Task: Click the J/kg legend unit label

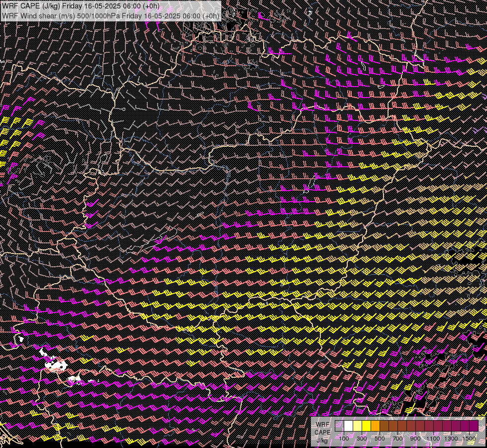Action: (x=322, y=440)
